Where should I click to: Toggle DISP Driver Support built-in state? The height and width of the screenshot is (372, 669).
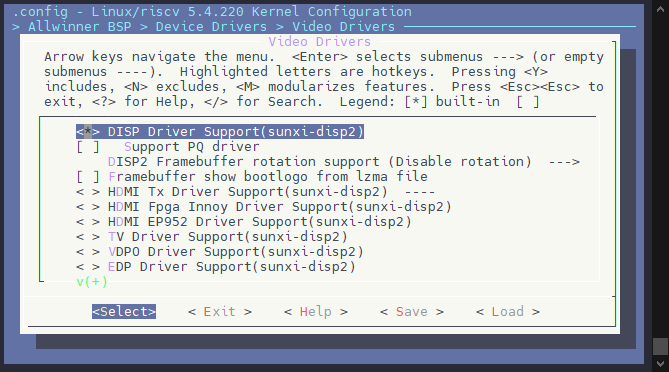(87, 132)
